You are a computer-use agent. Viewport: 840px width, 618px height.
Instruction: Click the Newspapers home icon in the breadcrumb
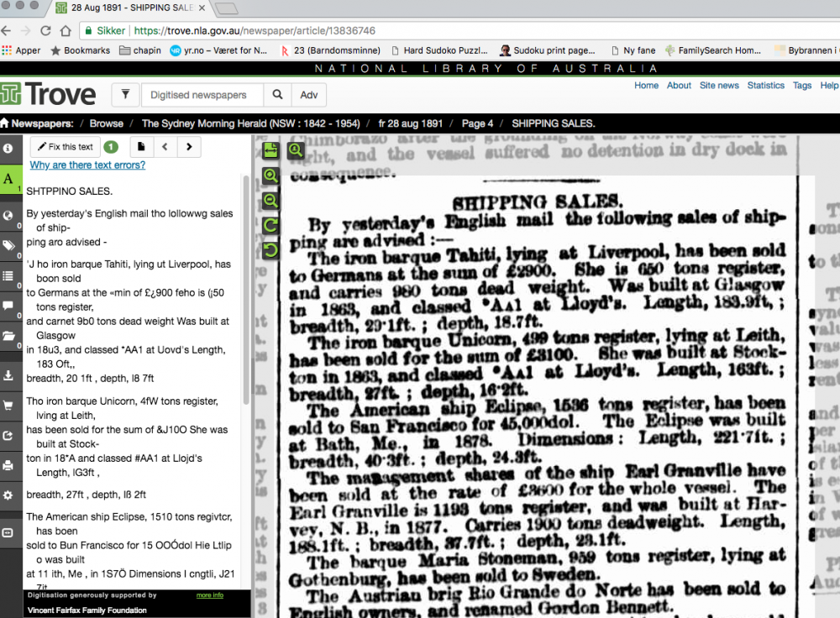5,123
